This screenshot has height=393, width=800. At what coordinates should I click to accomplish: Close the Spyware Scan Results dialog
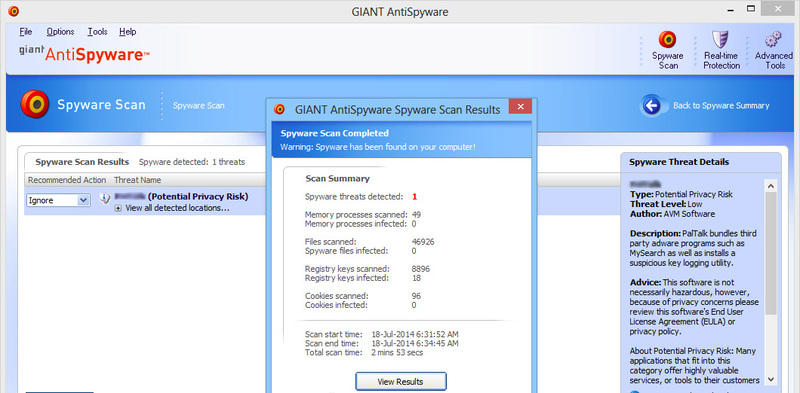[x=520, y=106]
